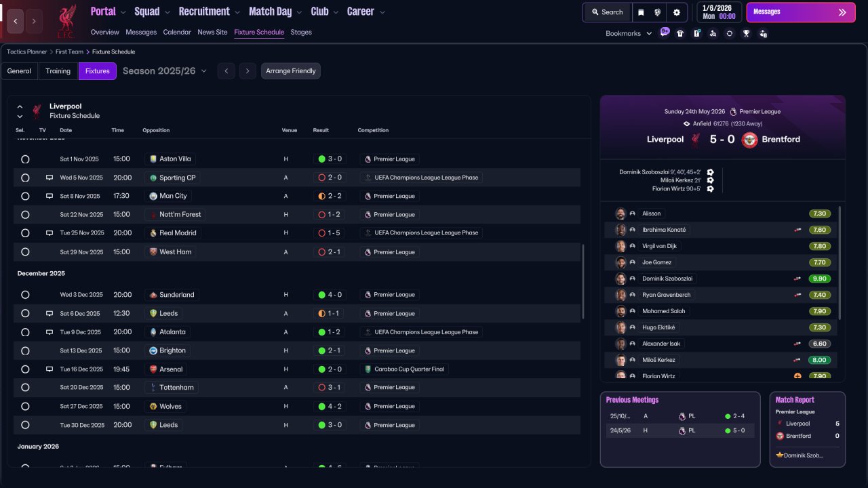Open the settings gear icon
Screen dimensions: 868x488
pyautogui.click(x=676, y=12)
